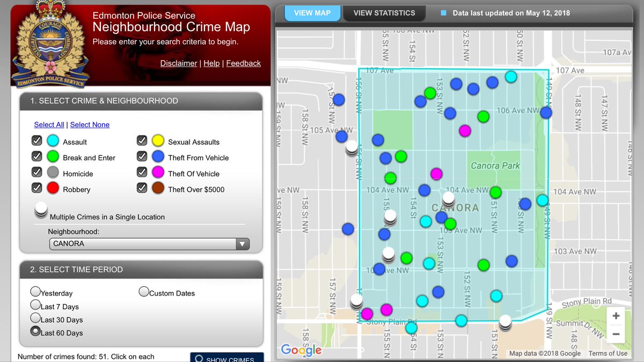Click stacked white marker at southwest boundary corner
This screenshot has height=362, width=644.
click(357, 302)
